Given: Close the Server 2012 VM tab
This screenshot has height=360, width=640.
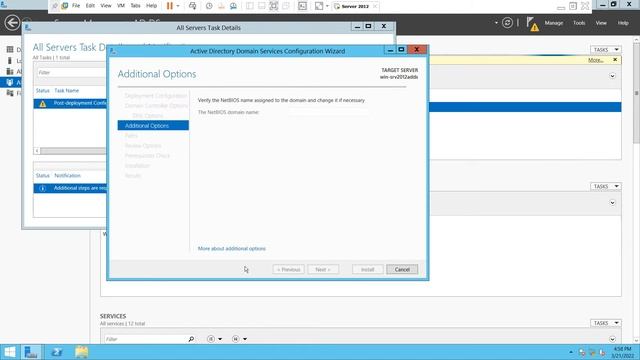Looking at the screenshot, I should (375, 6).
